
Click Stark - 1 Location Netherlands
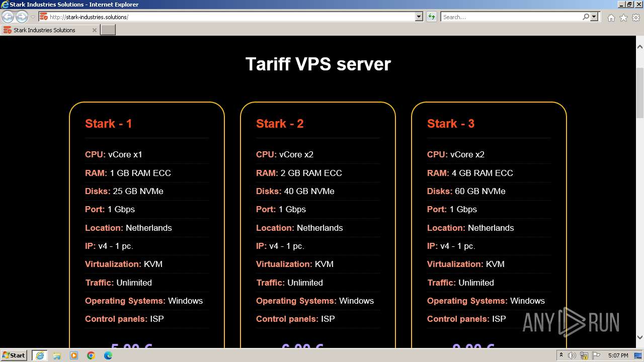tap(128, 228)
